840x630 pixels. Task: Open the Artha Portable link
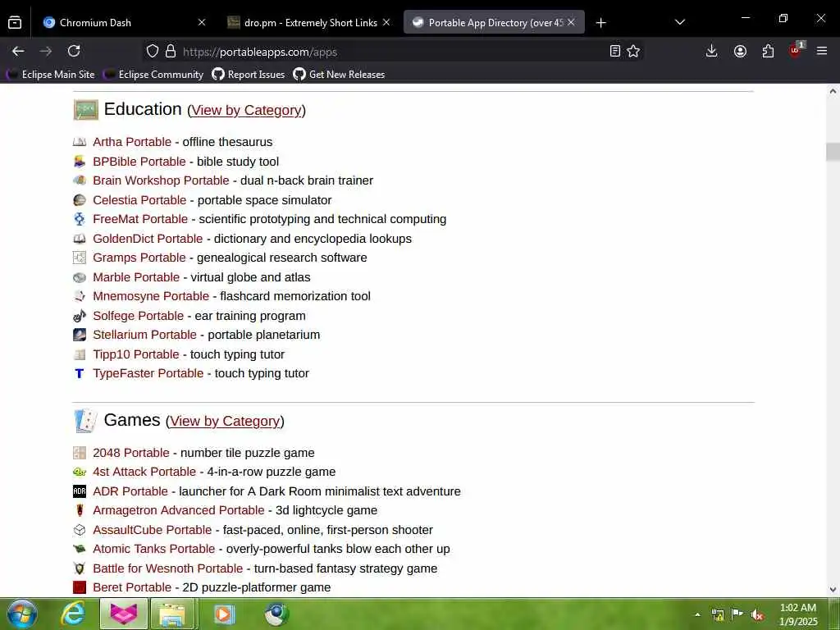(x=132, y=142)
